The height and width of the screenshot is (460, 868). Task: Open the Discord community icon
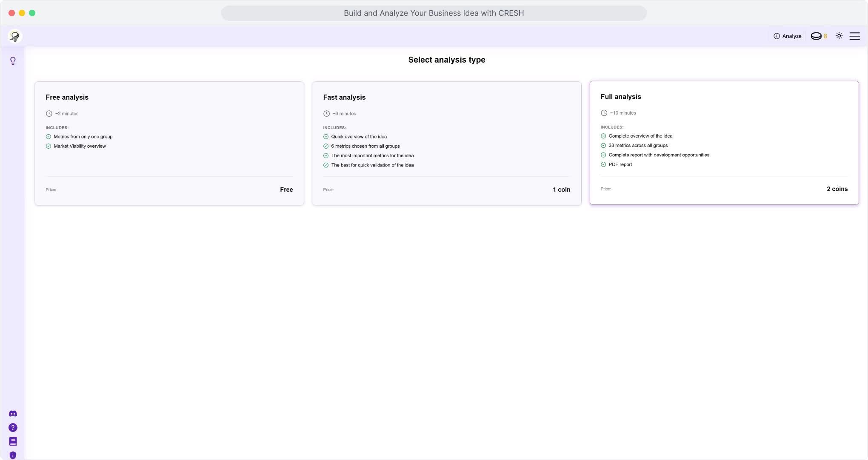13,414
